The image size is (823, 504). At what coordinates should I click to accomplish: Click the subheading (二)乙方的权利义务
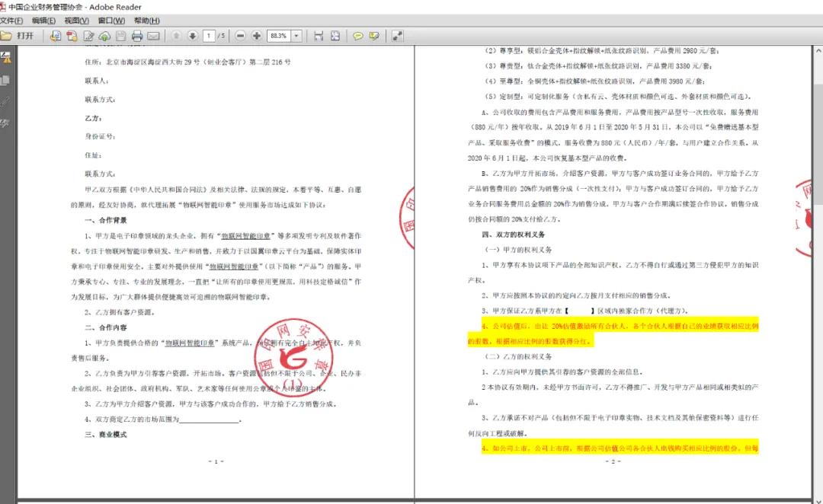click(x=517, y=356)
